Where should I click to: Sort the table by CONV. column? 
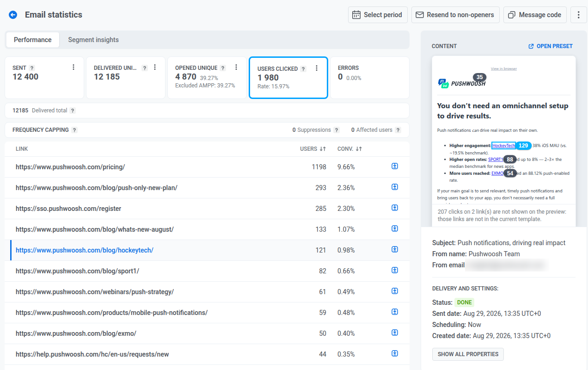(x=349, y=149)
